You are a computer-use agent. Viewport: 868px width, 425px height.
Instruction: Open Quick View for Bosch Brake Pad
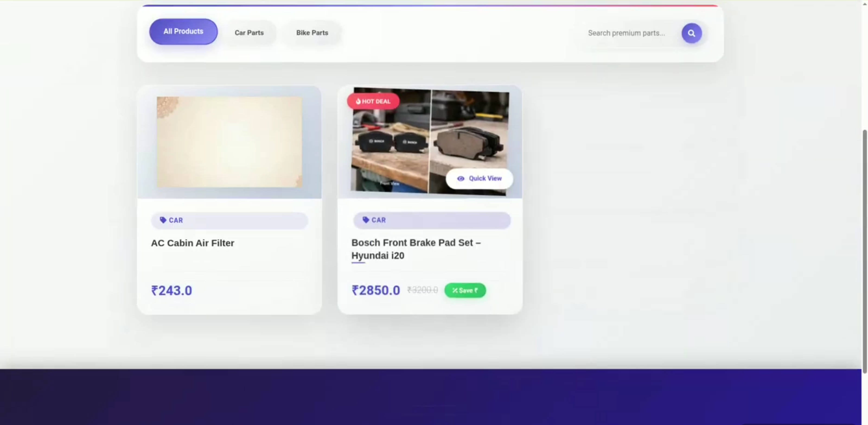(479, 178)
